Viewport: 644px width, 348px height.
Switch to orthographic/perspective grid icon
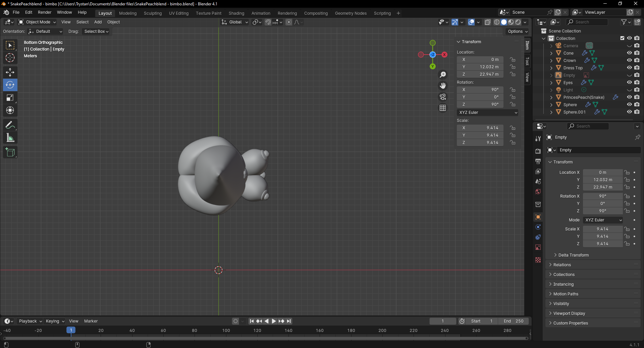click(443, 108)
